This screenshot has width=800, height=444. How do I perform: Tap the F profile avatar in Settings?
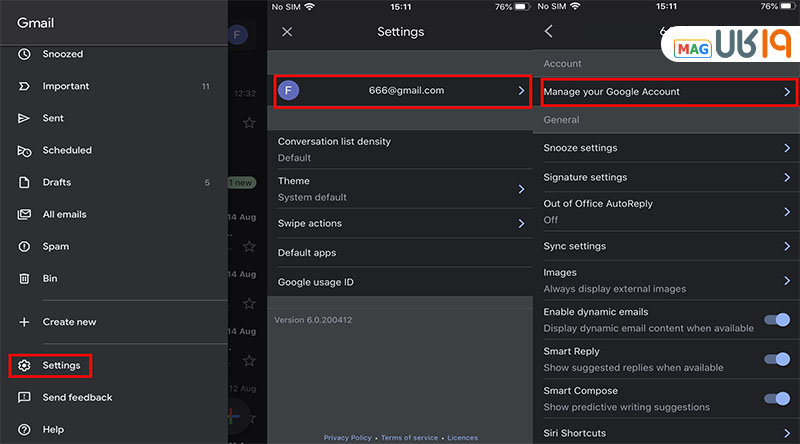tap(288, 91)
